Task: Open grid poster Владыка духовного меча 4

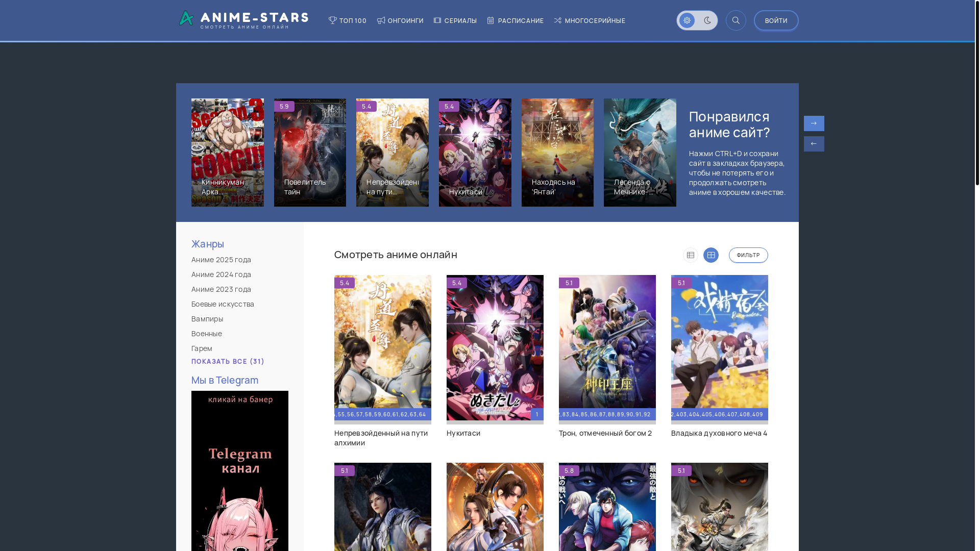Action: (x=720, y=347)
